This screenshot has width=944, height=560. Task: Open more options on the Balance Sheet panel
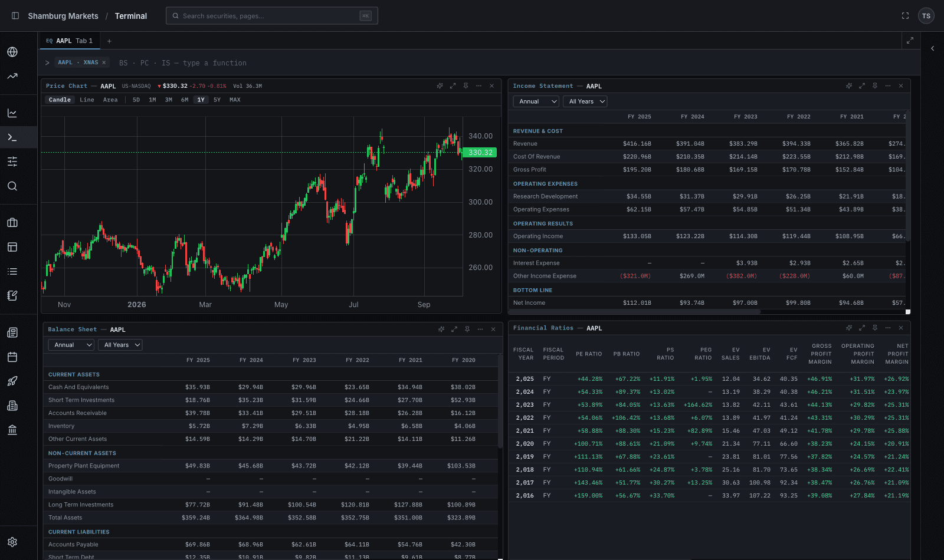click(480, 330)
